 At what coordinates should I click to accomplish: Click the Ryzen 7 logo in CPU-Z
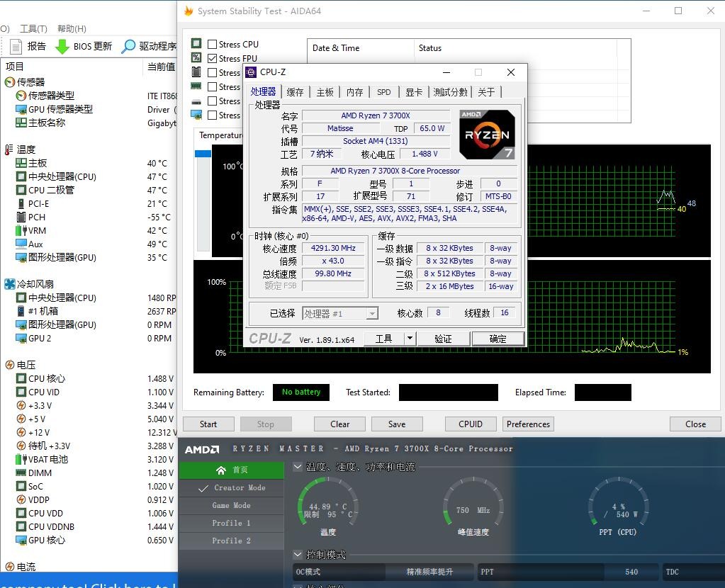[487, 135]
